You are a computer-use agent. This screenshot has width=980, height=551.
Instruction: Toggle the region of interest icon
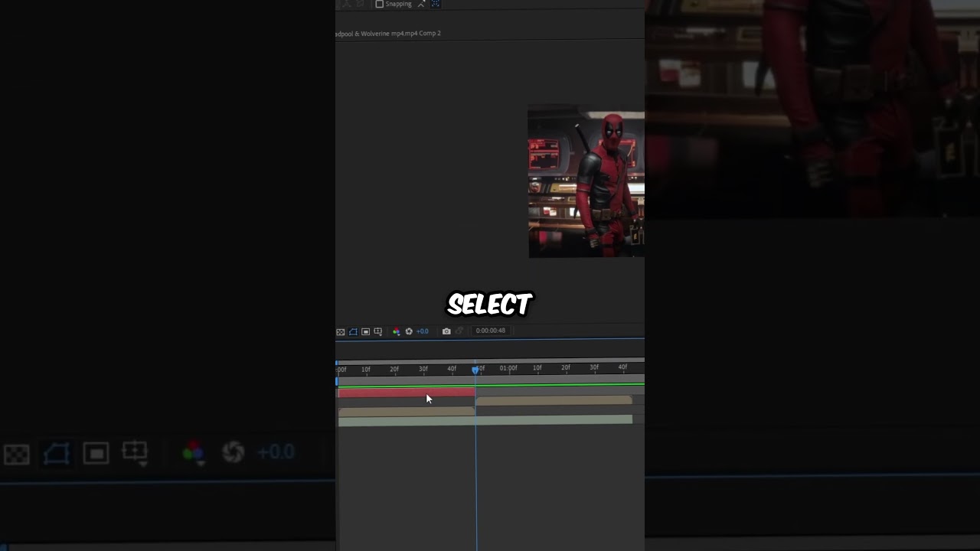(x=365, y=331)
